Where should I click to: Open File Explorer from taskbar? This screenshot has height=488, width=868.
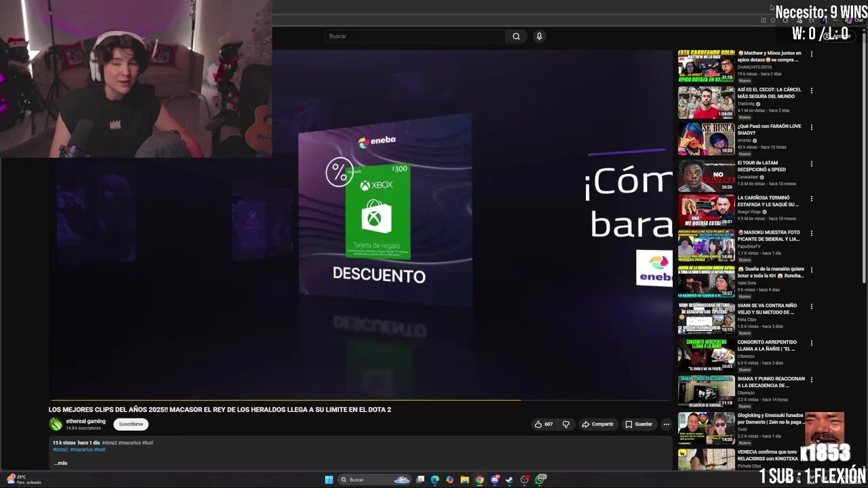465,480
